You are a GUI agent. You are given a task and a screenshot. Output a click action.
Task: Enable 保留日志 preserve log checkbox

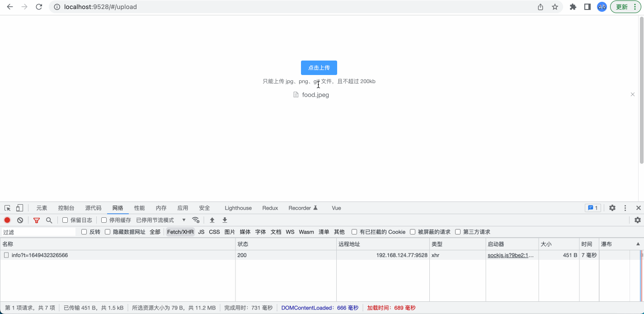(x=65, y=220)
